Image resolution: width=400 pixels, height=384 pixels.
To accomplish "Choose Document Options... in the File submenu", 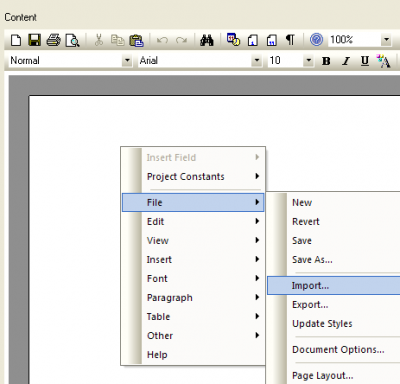I will (333, 349).
